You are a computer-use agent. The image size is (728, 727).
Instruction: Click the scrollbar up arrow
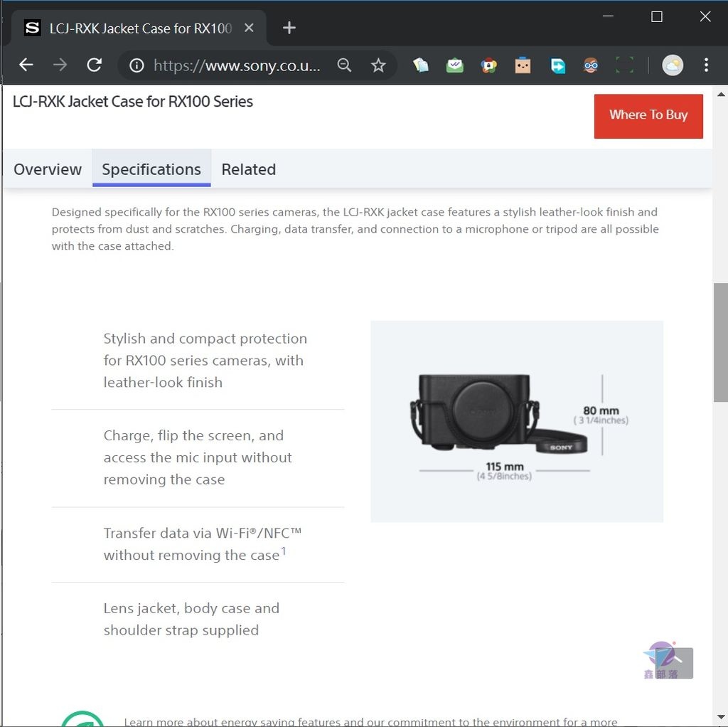pos(721,95)
